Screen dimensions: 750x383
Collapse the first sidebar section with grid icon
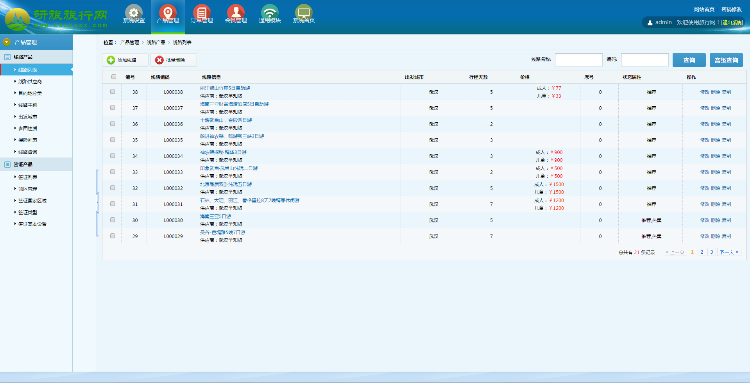(36, 57)
